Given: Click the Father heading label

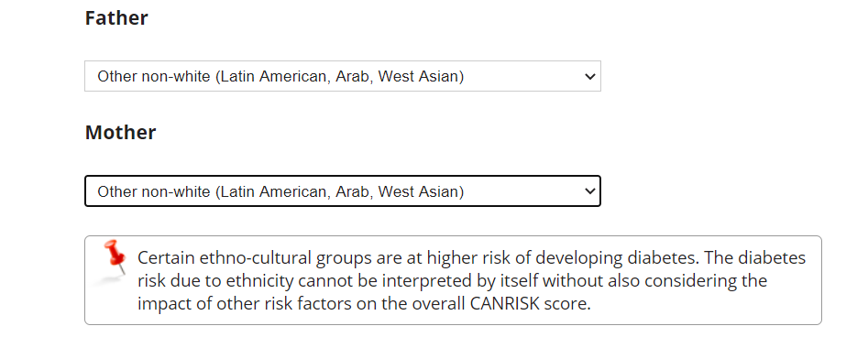Looking at the screenshot, I should tap(116, 18).
